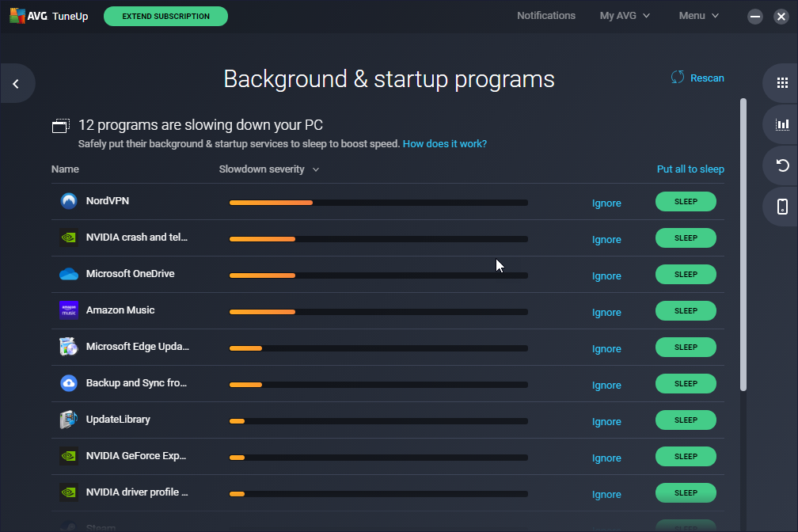
Task: Open Notifications from the top bar
Action: tap(546, 15)
